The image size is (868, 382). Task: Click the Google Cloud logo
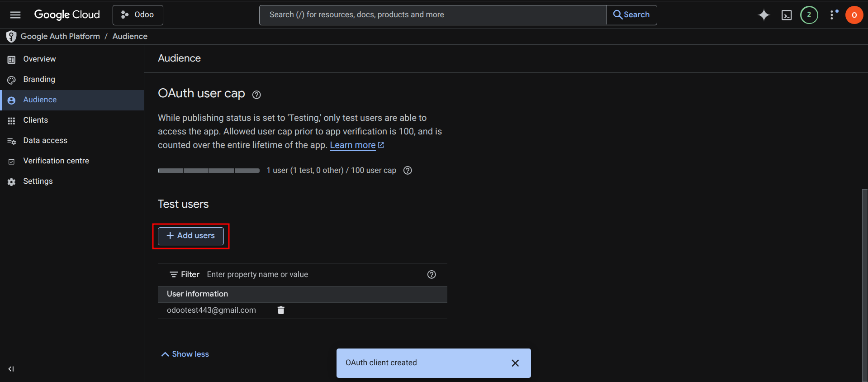[67, 14]
